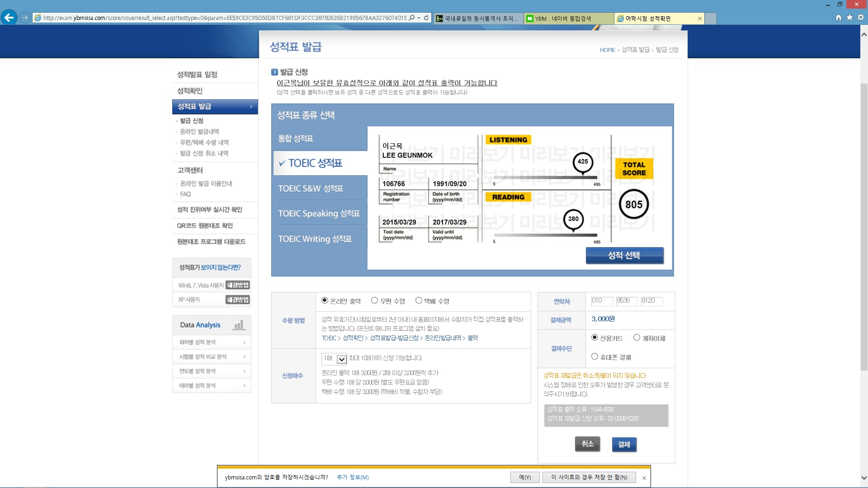Screen dimensions: 868x488
Task: Select 휴대폰 결제 payment radio button
Action: [594, 357]
